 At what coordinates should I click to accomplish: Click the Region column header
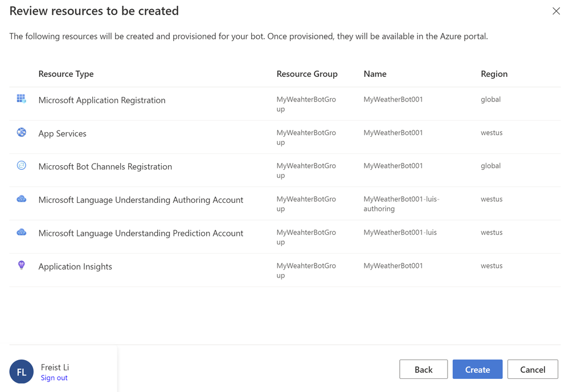tap(494, 74)
